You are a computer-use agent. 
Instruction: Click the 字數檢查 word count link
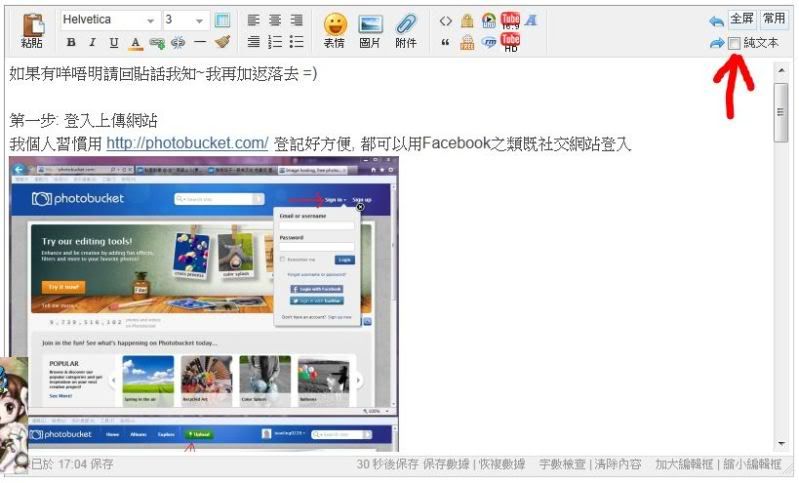coord(562,464)
